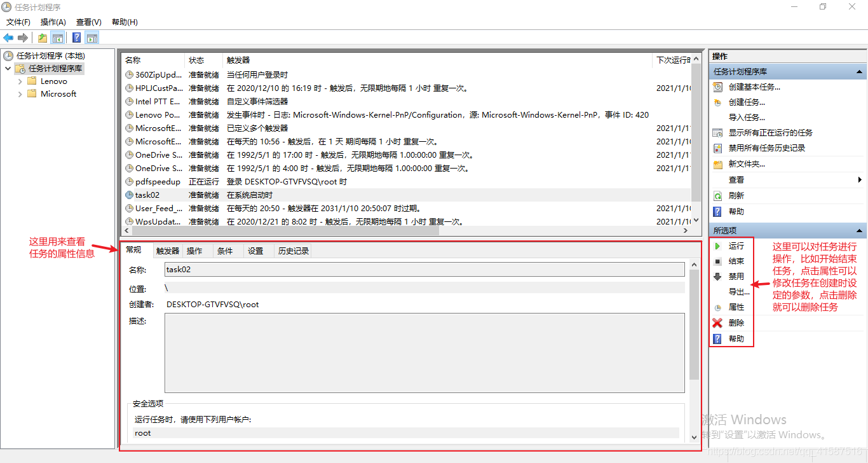The height and width of the screenshot is (463, 868).
Task: Click the Up one level folder icon
Action: point(43,38)
